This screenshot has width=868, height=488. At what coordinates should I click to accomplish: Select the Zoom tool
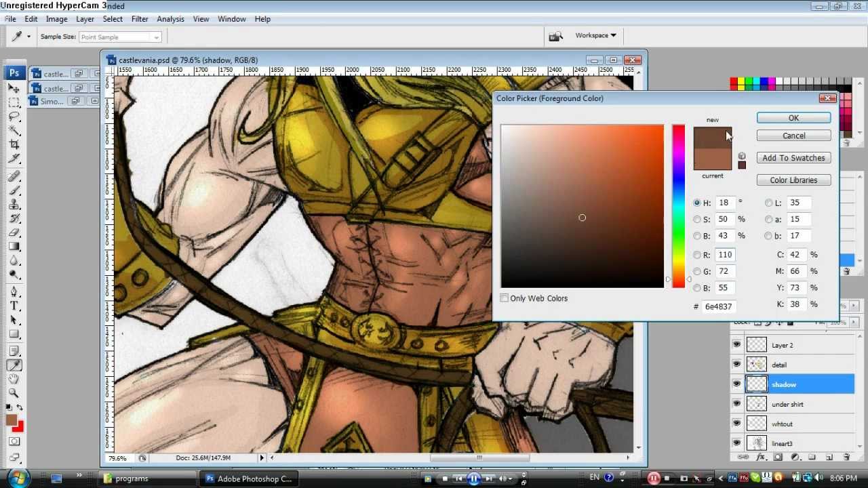pos(14,393)
